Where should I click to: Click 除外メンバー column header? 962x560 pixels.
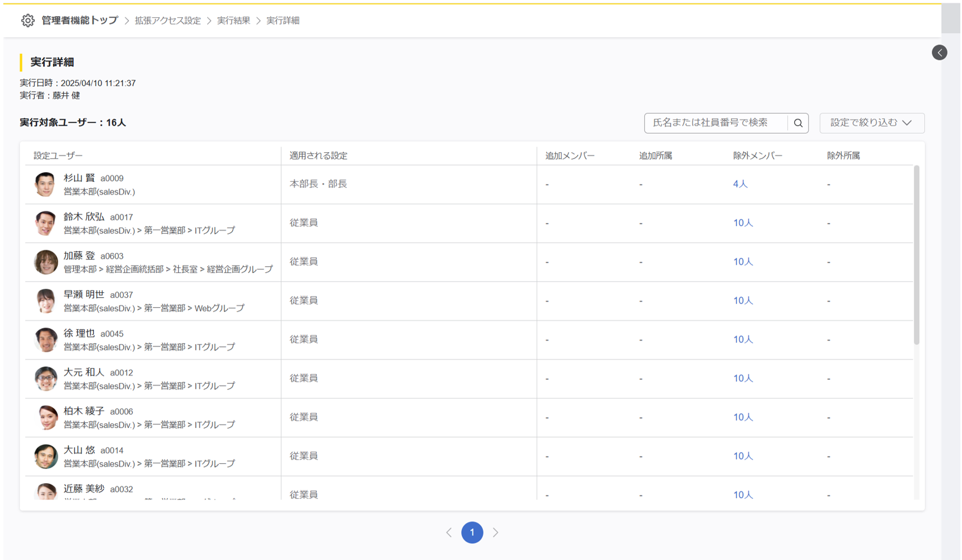tap(758, 155)
